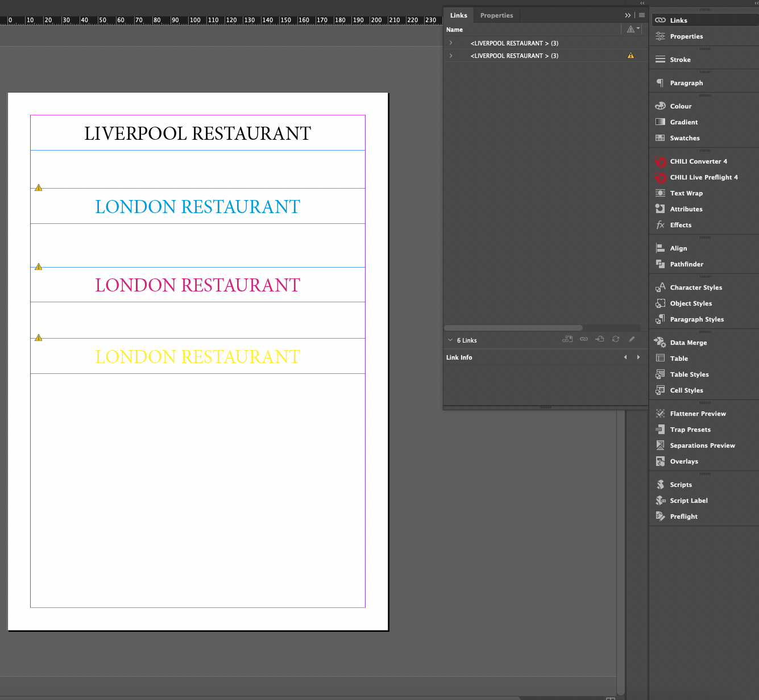759x700 pixels.
Task: Switch to the Properties tab
Action: 496,15
